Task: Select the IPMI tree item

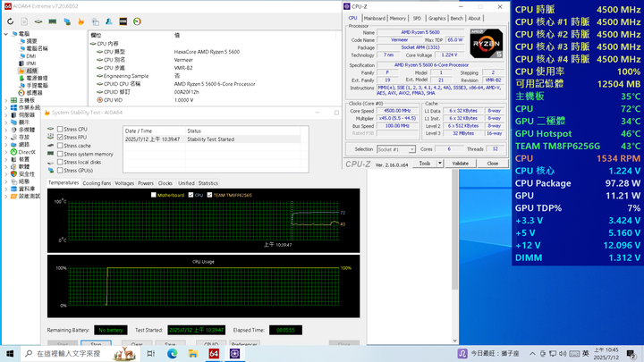Action: point(30,63)
